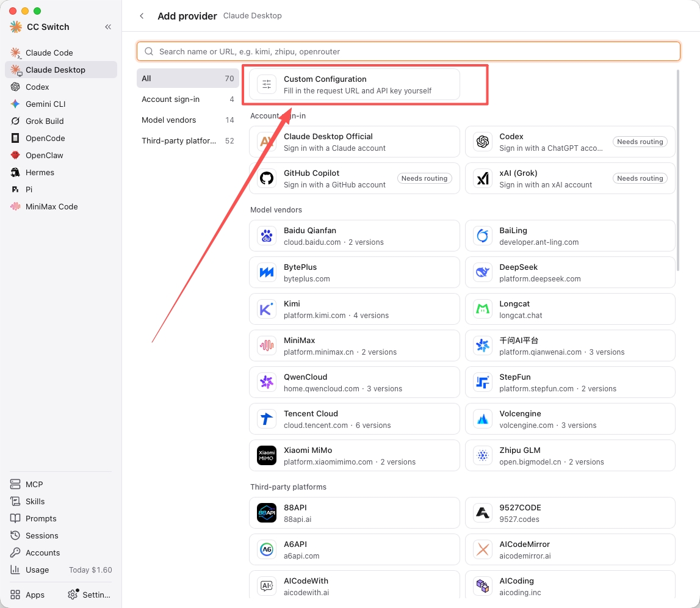Open Claude Code in the sidebar
The height and width of the screenshot is (608, 700).
click(x=60, y=52)
